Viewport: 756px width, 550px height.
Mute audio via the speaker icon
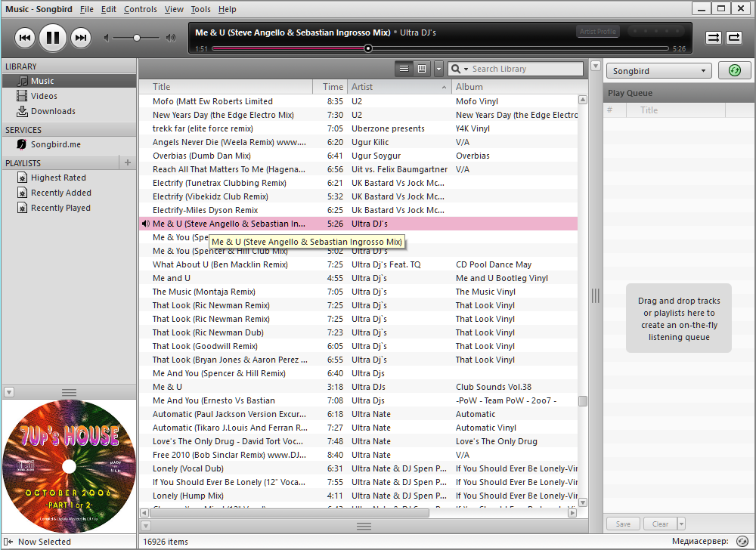coord(107,38)
